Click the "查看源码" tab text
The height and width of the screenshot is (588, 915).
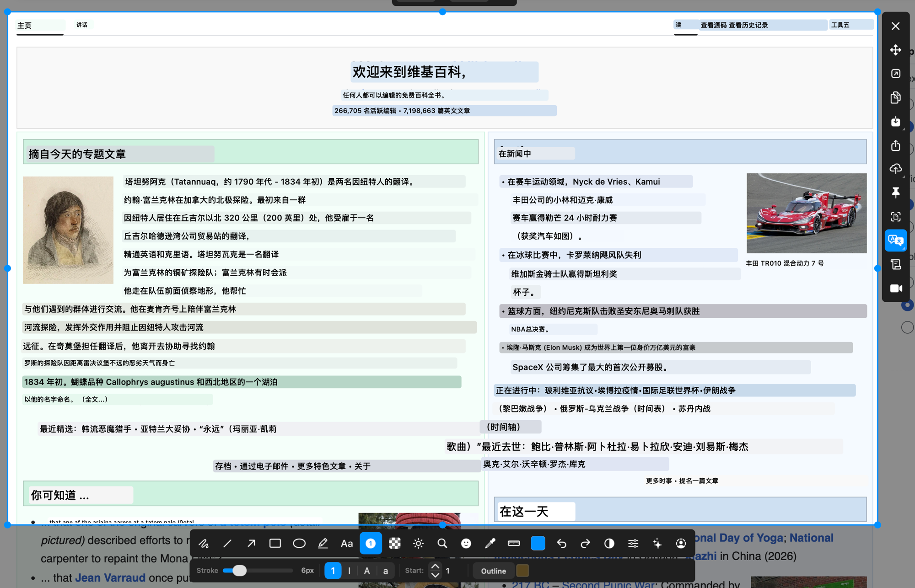tap(714, 25)
